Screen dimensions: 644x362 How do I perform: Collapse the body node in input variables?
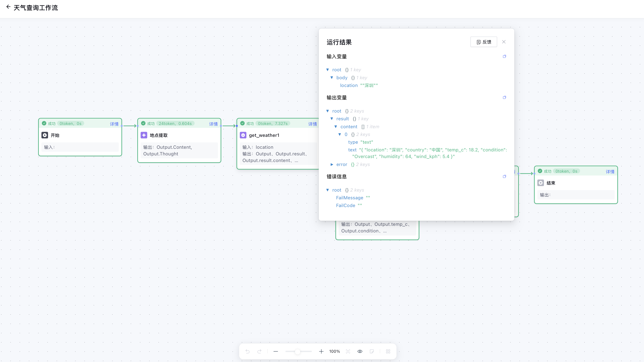point(332,78)
